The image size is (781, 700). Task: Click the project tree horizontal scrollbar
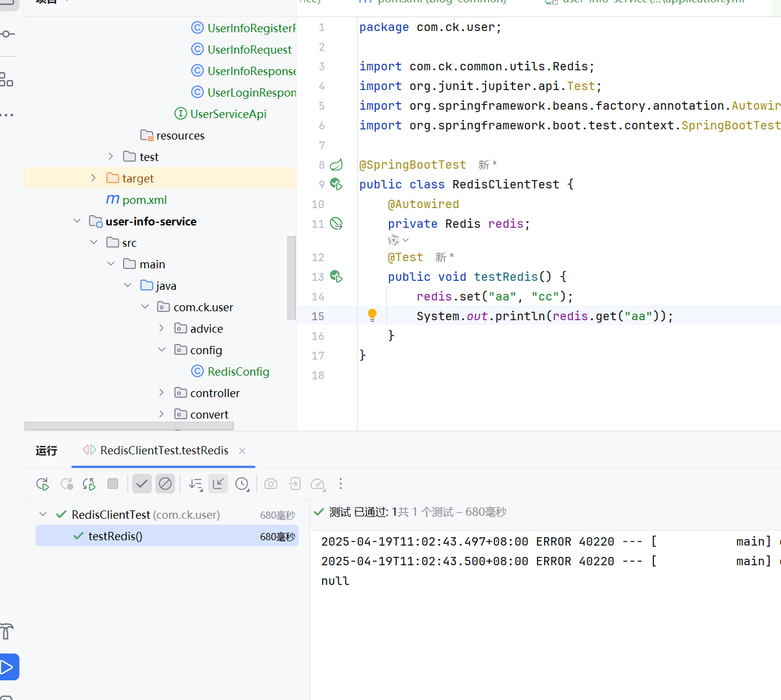point(129,426)
